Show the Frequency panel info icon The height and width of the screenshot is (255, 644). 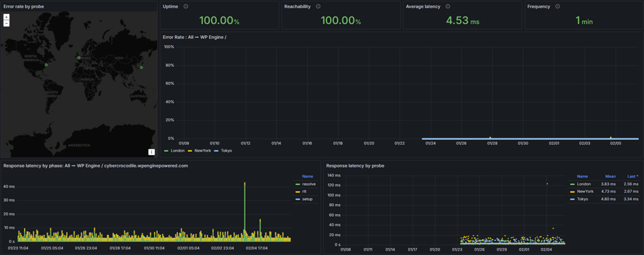(557, 6)
